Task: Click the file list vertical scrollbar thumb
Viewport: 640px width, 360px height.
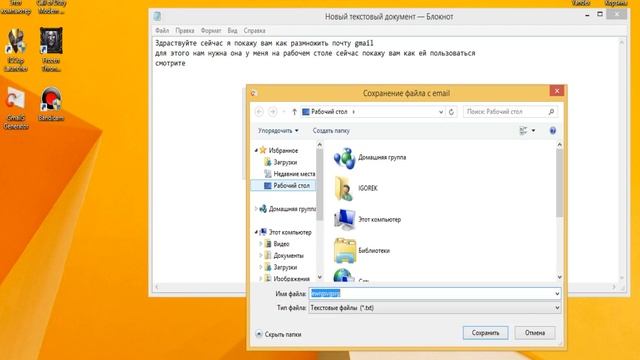Action: [x=560, y=183]
